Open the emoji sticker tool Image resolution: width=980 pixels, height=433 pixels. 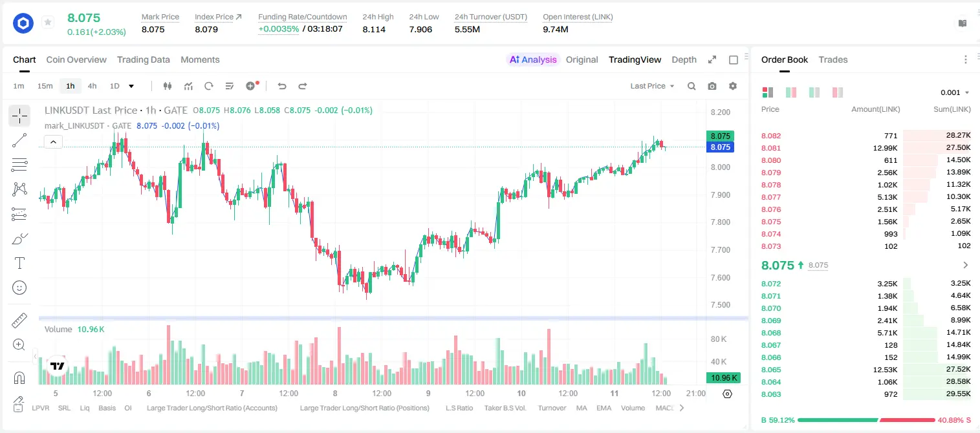click(x=19, y=288)
